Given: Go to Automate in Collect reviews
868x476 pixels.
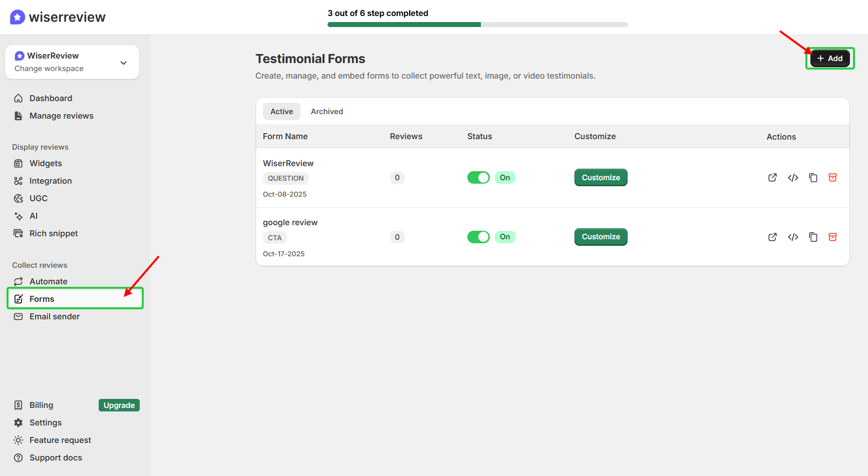Looking at the screenshot, I should 48,281.
